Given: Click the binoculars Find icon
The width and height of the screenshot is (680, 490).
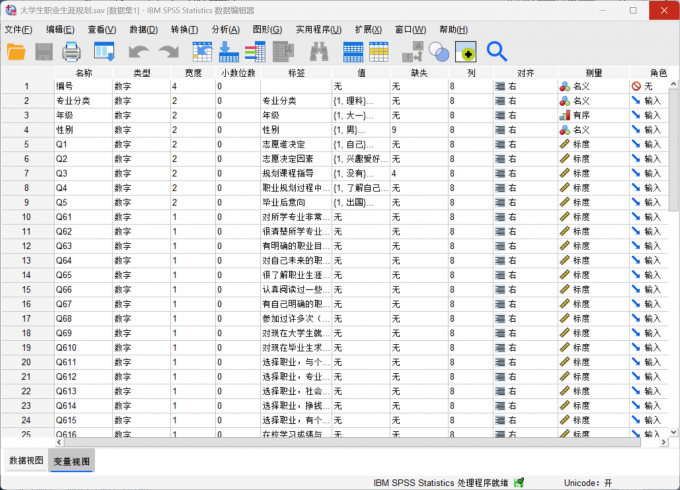Looking at the screenshot, I should pos(319,52).
